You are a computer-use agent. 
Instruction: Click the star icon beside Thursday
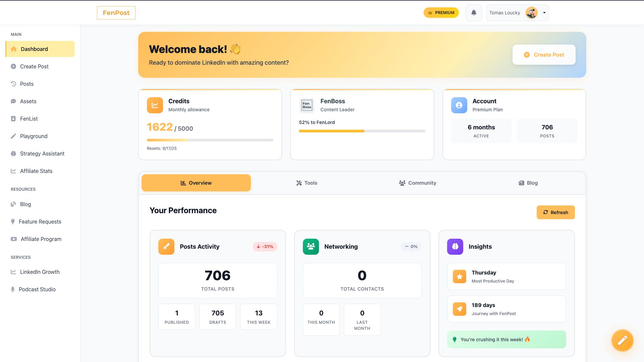click(460, 277)
